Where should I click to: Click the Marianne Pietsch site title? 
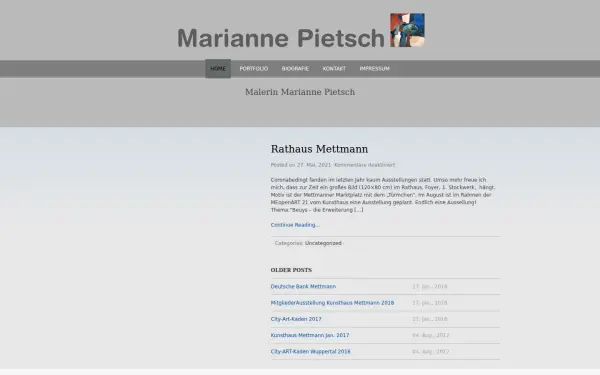281,38
